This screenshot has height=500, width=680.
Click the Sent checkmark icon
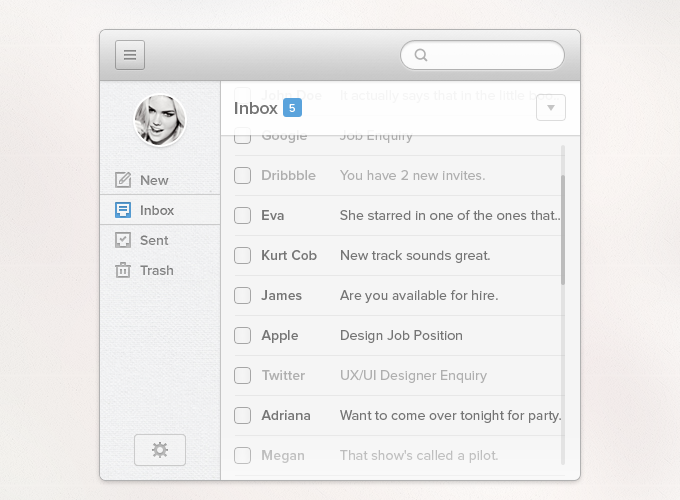[x=123, y=240]
